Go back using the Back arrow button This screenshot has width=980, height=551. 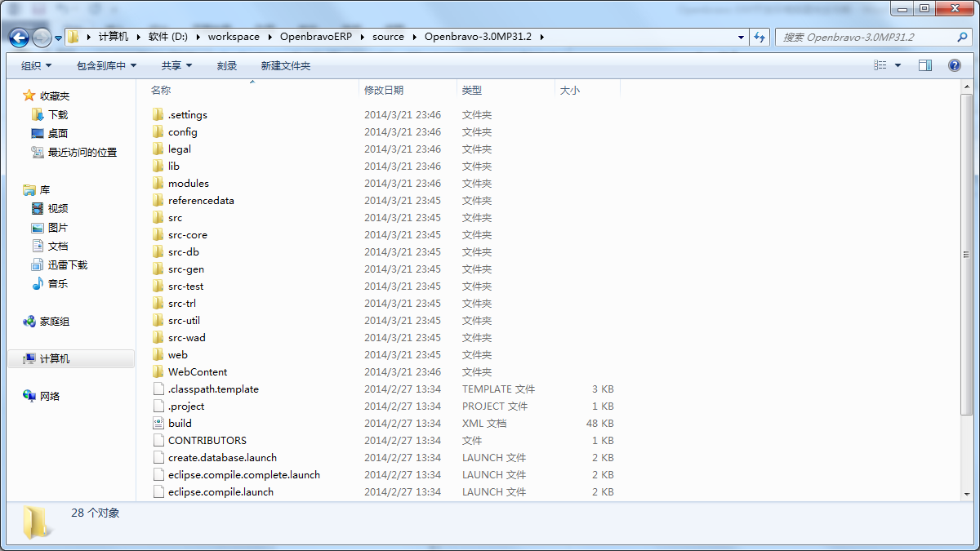click(20, 38)
